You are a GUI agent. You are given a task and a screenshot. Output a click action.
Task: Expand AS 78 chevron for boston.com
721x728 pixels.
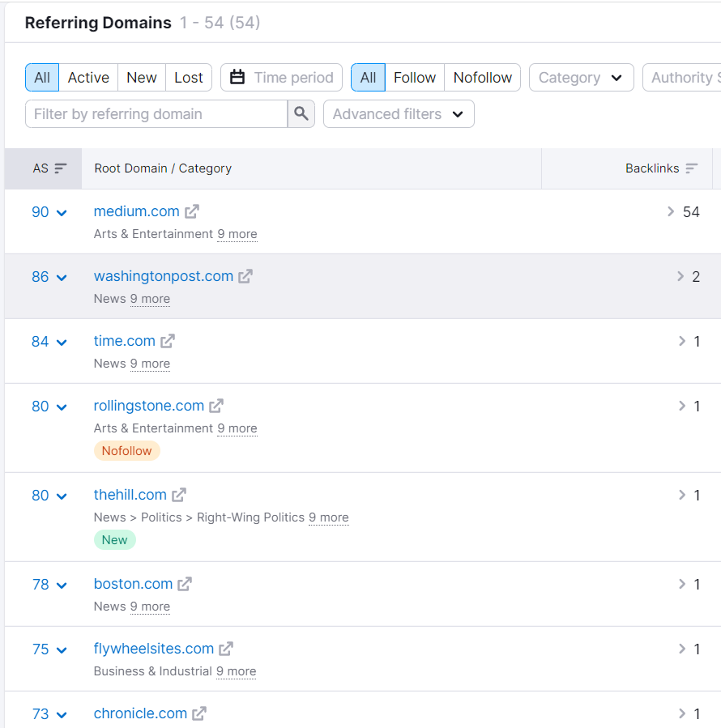(62, 585)
